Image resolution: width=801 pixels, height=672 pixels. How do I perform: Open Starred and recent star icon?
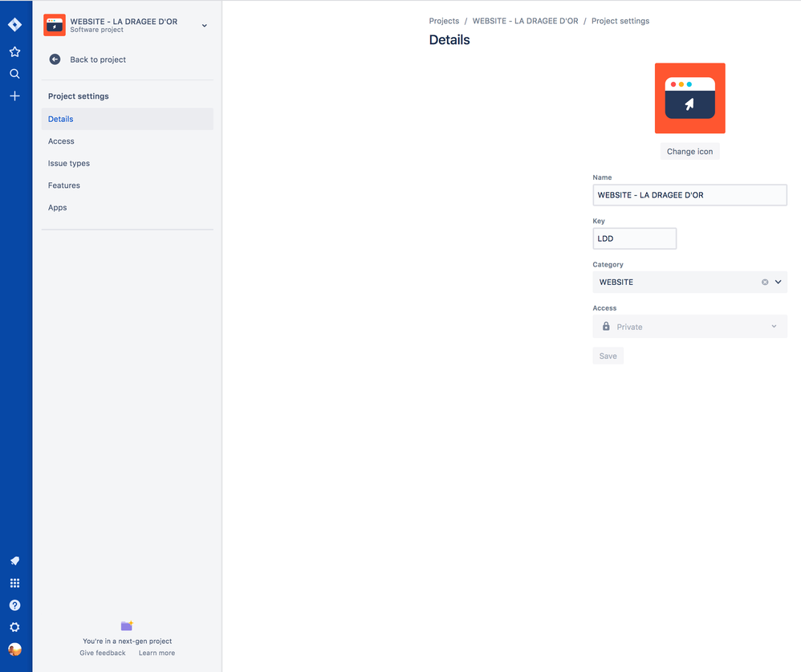point(14,51)
